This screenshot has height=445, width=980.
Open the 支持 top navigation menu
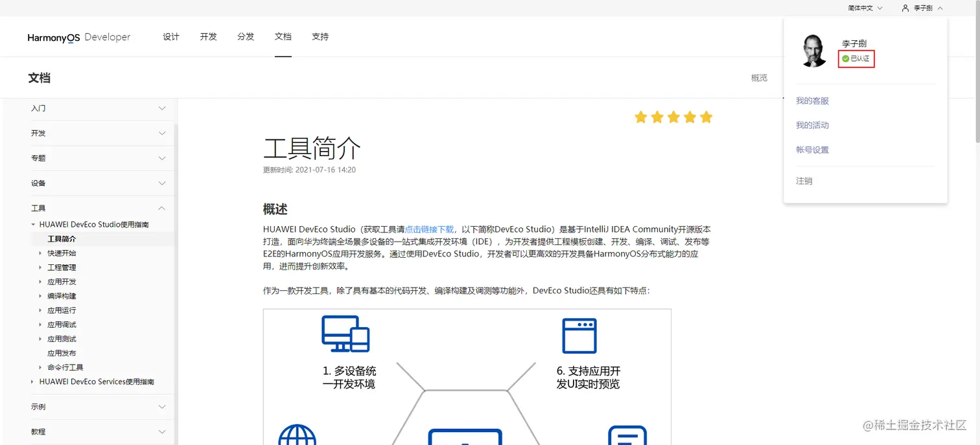pyautogui.click(x=320, y=37)
